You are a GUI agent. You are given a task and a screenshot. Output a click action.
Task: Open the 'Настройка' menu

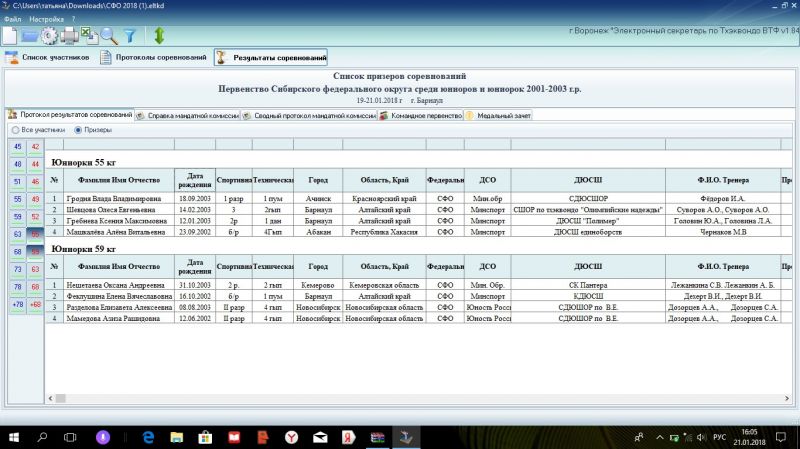[45, 18]
